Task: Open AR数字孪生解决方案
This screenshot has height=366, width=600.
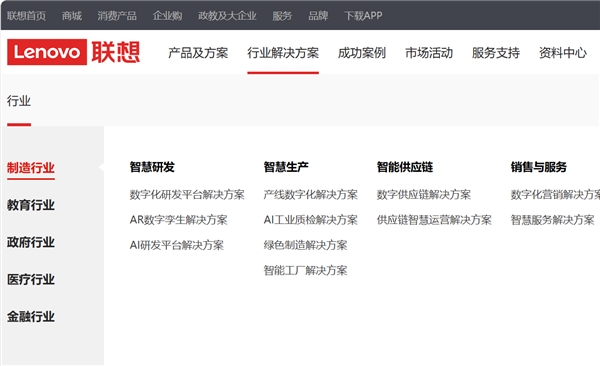Action: pyautogui.click(x=178, y=220)
